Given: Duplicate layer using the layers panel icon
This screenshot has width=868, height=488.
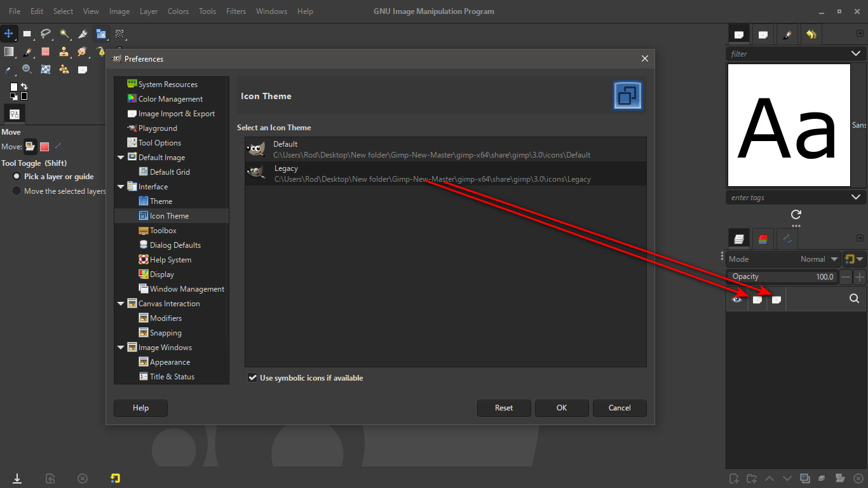Looking at the screenshot, I should pyautogui.click(x=805, y=478).
